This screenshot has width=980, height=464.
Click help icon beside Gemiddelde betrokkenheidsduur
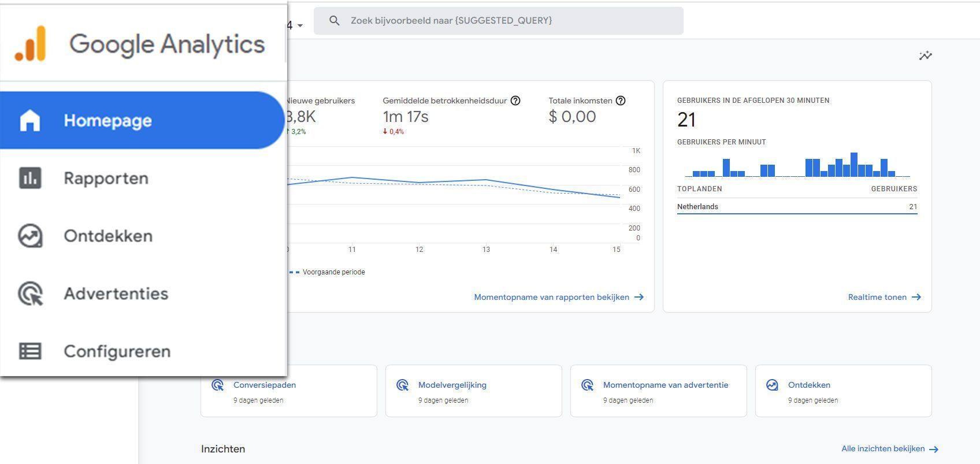point(515,101)
